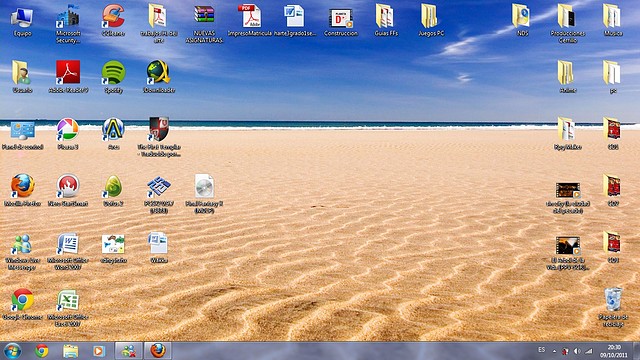The height and width of the screenshot is (360, 640).
Task: Open Windows Media Player from the taskbar
Action: pos(98,351)
